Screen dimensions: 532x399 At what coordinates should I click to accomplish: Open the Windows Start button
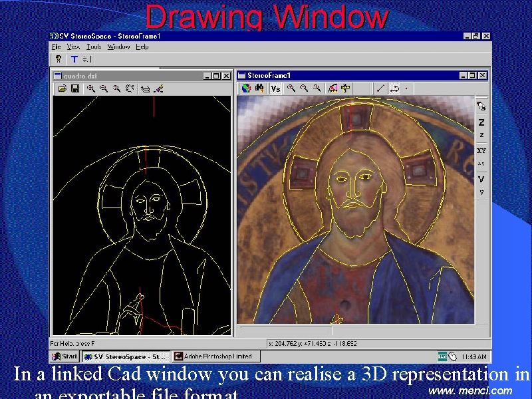[64, 356]
